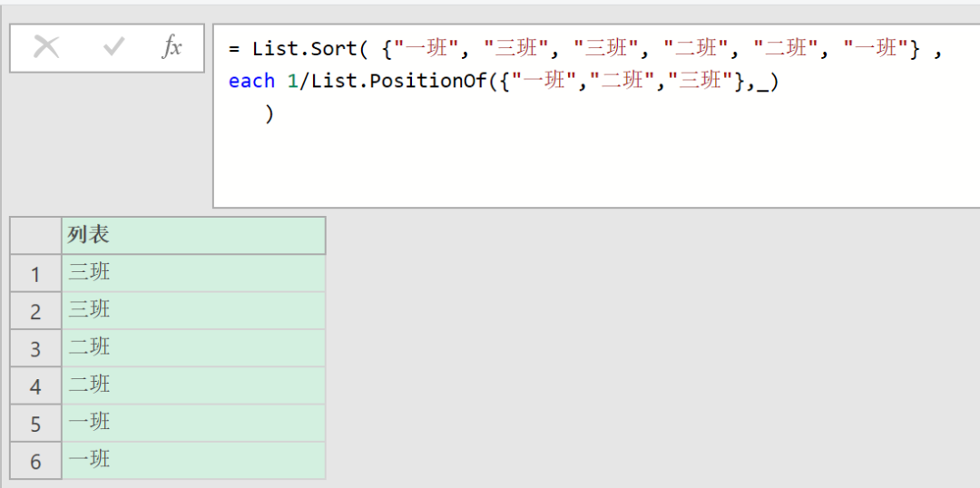Select the 三班 cell in row 1
Screen dimensions: 980x488
pos(192,273)
